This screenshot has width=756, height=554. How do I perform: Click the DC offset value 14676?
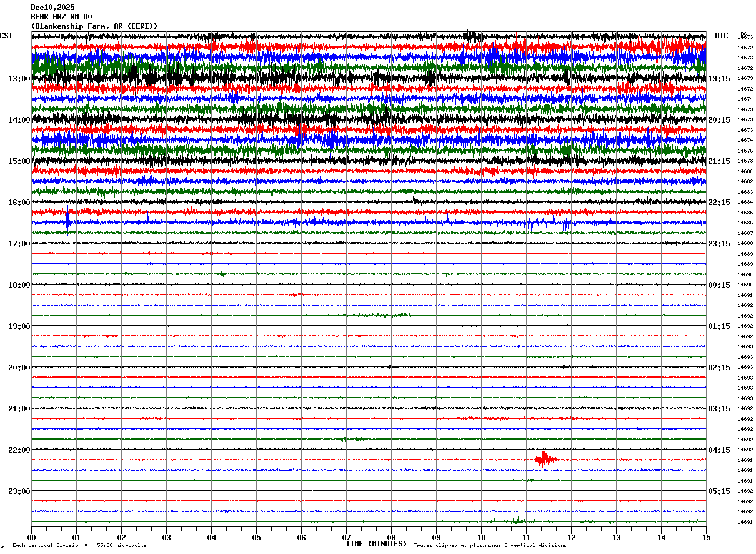pyautogui.click(x=745, y=151)
